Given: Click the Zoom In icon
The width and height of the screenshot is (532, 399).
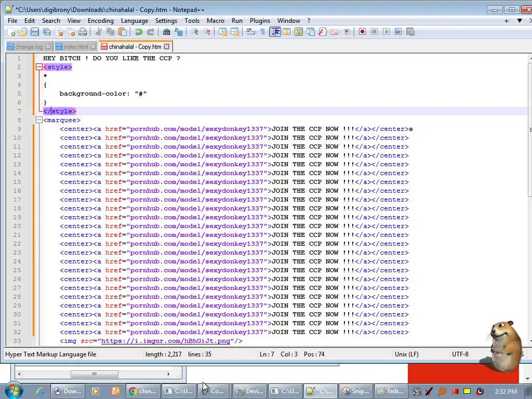Looking at the screenshot, I should click(194, 32).
